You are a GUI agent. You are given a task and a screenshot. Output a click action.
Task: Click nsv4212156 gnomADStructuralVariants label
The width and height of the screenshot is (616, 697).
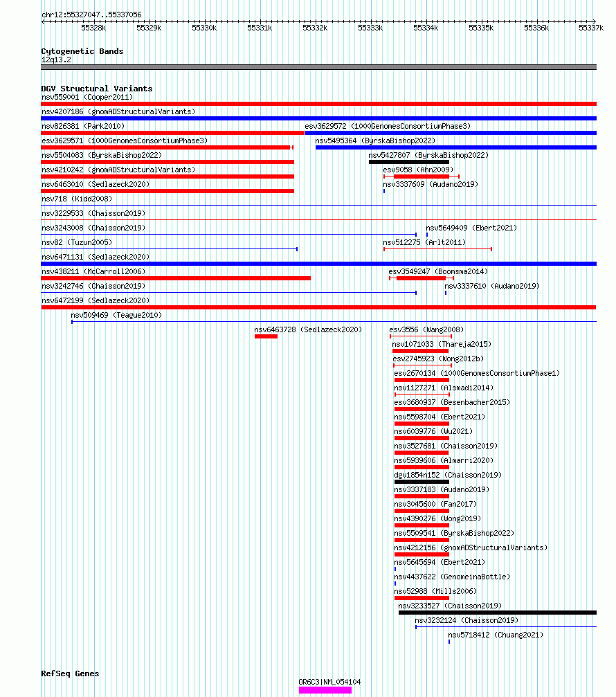pyautogui.click(x=471, y=547)
